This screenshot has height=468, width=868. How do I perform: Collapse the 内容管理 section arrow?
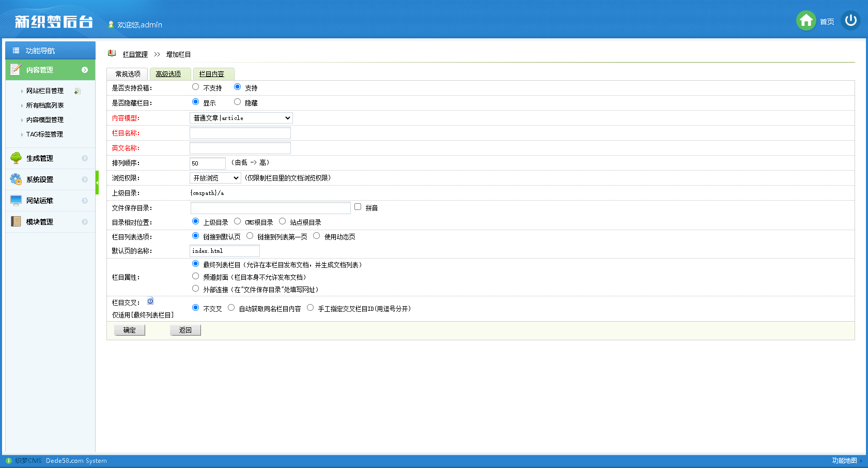click(85, 70)
